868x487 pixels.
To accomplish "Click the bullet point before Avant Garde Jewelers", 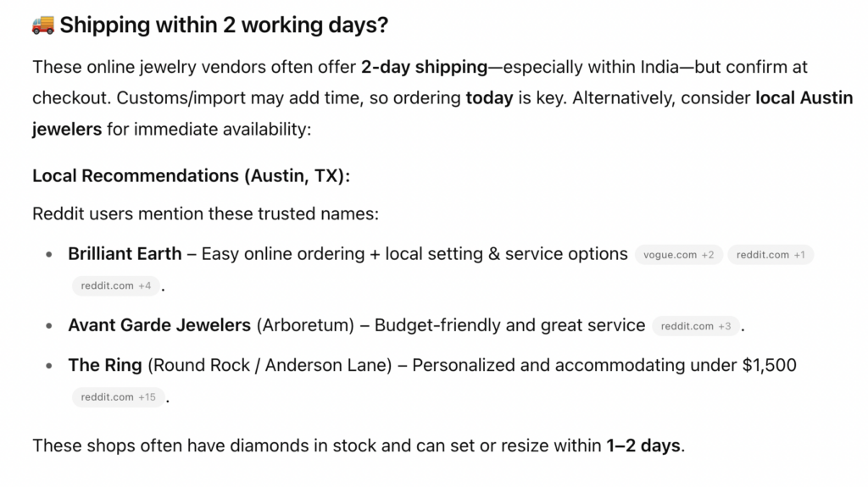I will click(50, 326).
